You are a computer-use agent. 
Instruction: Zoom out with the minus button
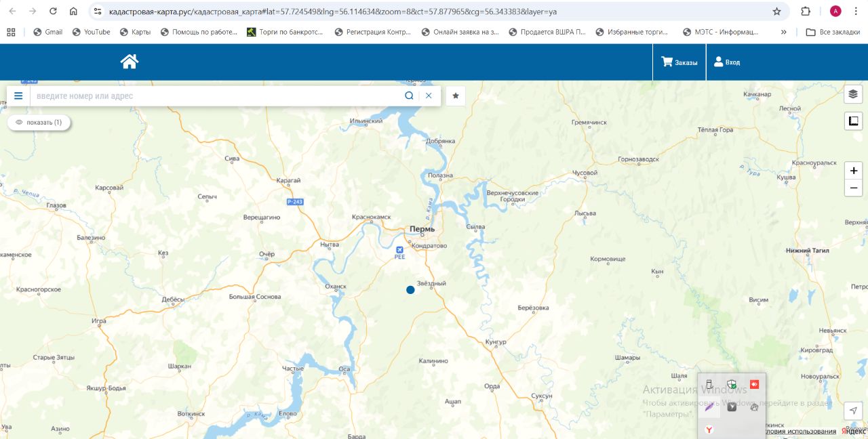click(853, 188)
